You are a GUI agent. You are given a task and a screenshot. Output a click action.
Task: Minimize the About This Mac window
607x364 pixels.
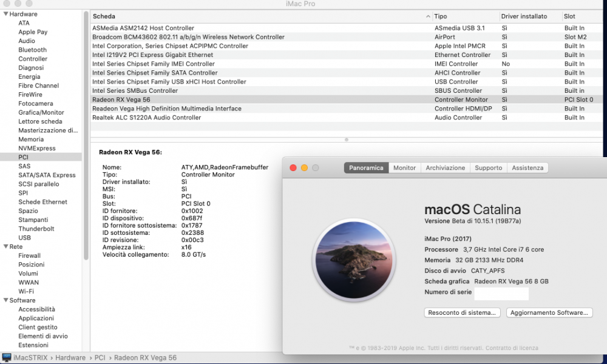pos(304,168)
